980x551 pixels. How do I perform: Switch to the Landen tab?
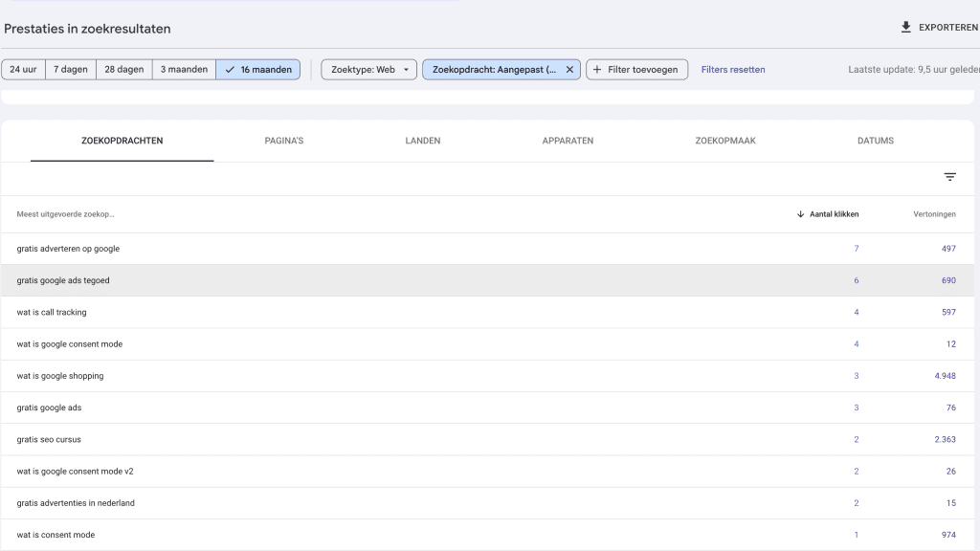coord(422,141)
